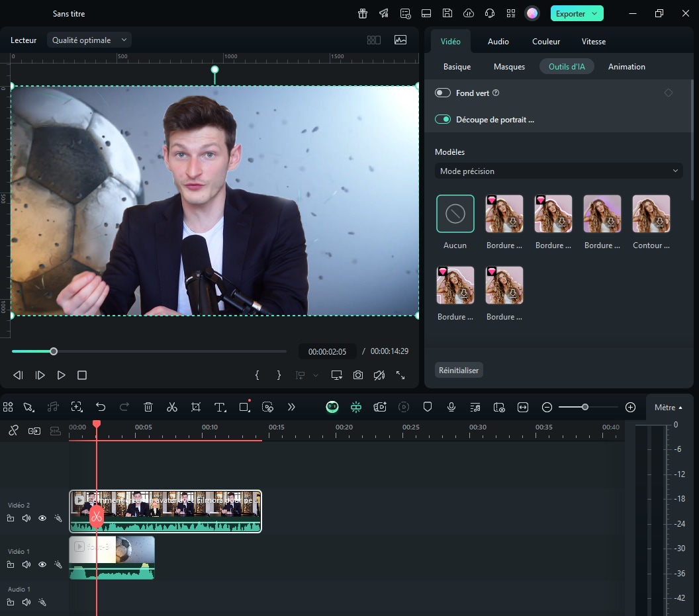Zoom timeline to fit with arrows icon
699x616 pixels.
[523, 408]
